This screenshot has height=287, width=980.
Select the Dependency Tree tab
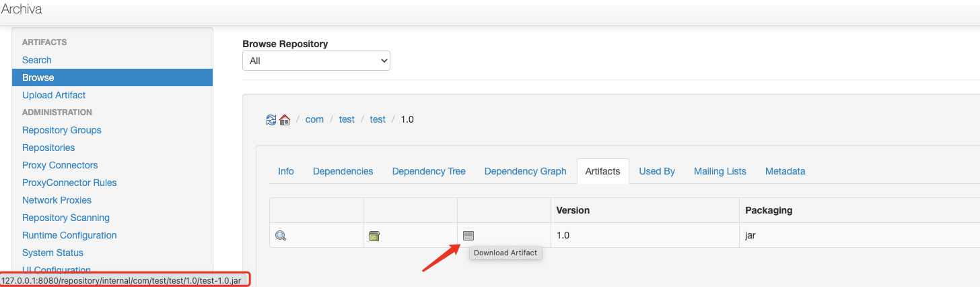(x=429, y=171)
